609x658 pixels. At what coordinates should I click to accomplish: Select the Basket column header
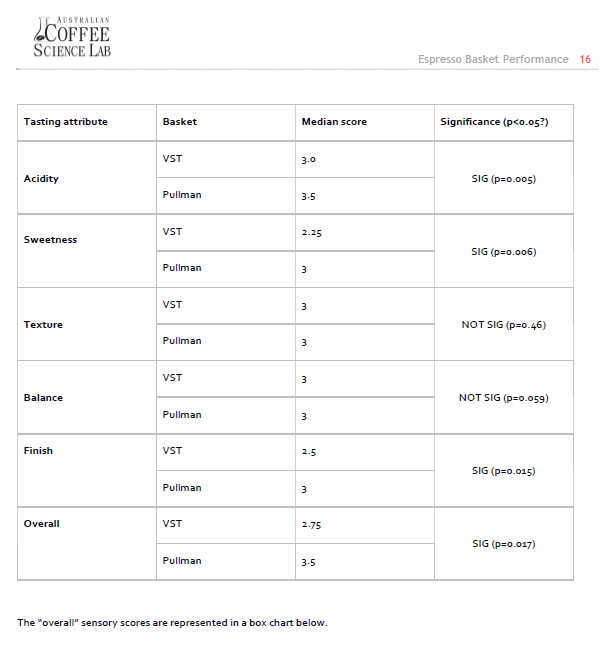[x=180, y=122]
